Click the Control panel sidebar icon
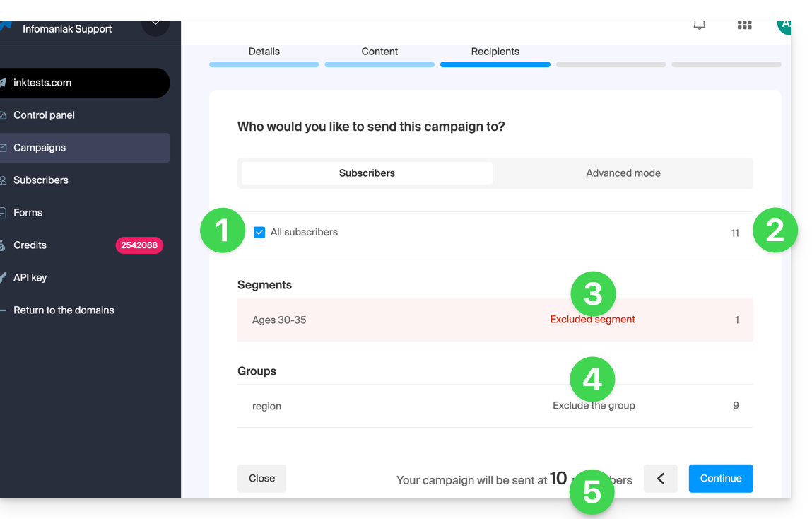Viewport: 812px width, 519px height. click(4, 115)
